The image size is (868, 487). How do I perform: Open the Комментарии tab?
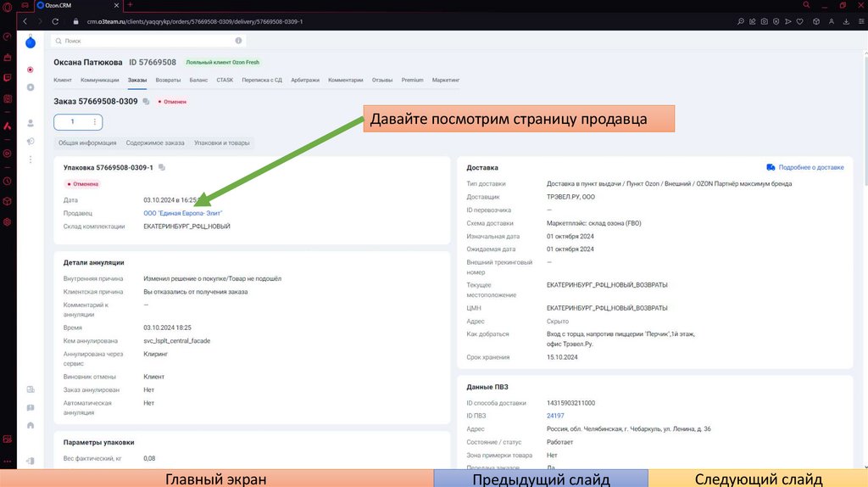click(x=346, y=80)
